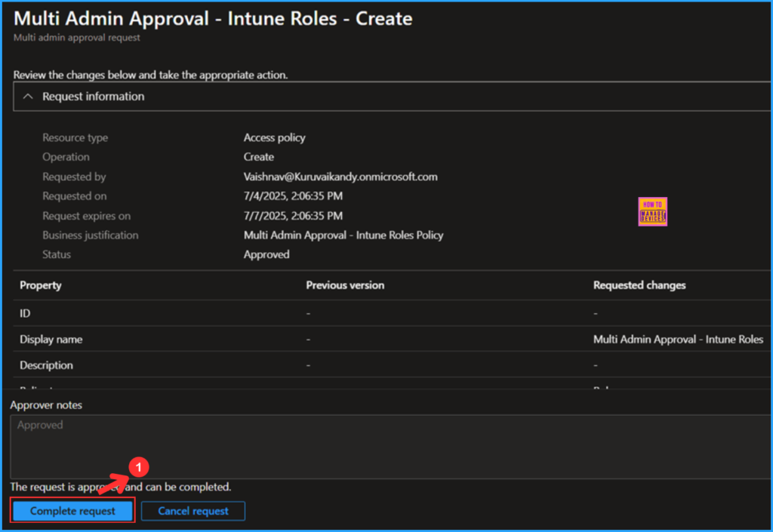
Task: Click the Property column header
Action: [x=41, y=285]
